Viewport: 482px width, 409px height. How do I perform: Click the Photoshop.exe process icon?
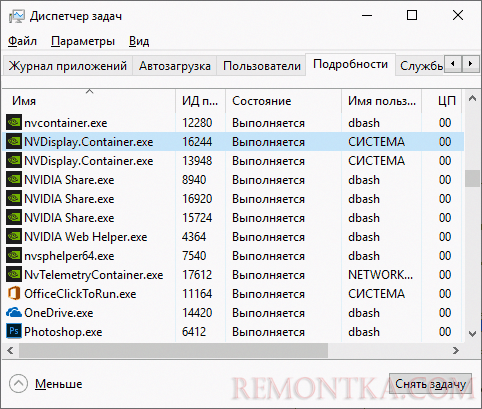coord(14,331)
